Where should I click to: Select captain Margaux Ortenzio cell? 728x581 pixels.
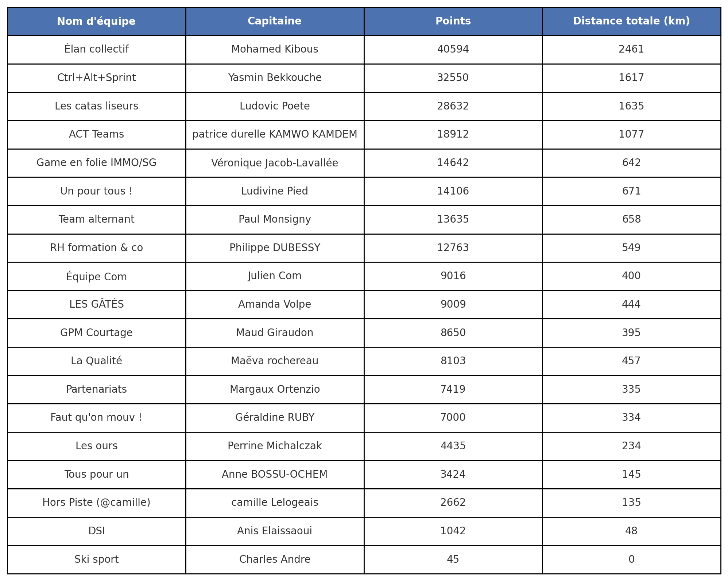click(x=275, y=389)
